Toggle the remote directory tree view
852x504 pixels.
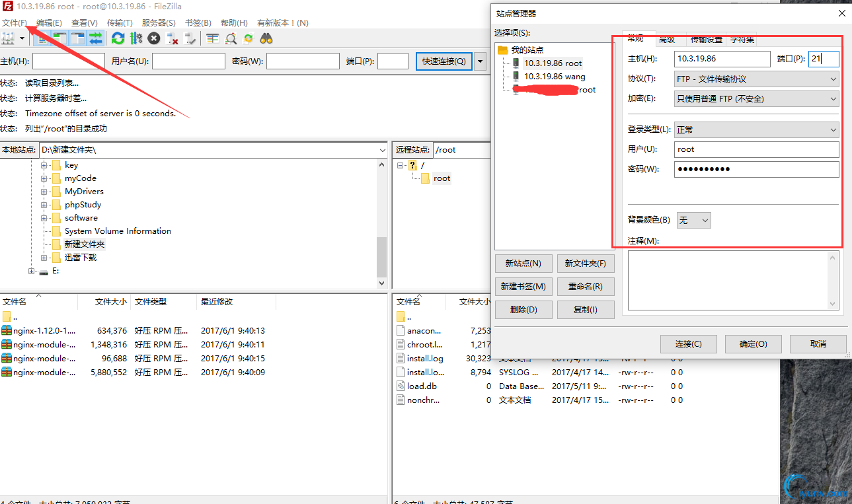[x=78, y=38]
